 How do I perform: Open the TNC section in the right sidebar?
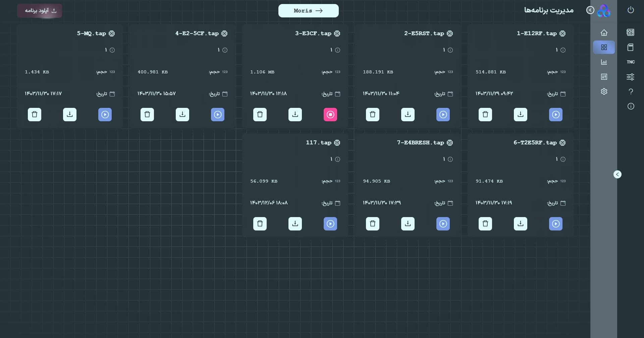pyautogui.click(x=631, y=62)
